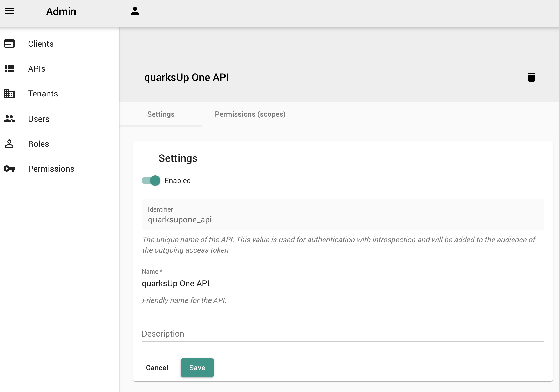Open Roles in sidebar
Image resolution: width=559 pixels, height=392 pixels.
(59, 144)
